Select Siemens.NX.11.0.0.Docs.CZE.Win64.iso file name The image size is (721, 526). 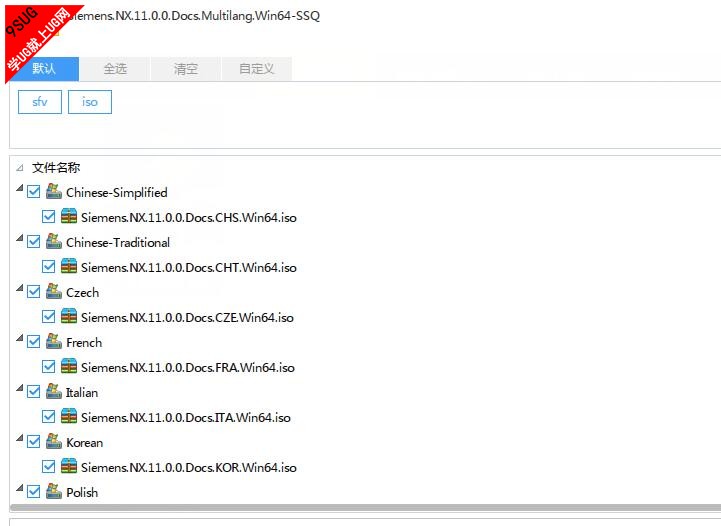[187, 317]
